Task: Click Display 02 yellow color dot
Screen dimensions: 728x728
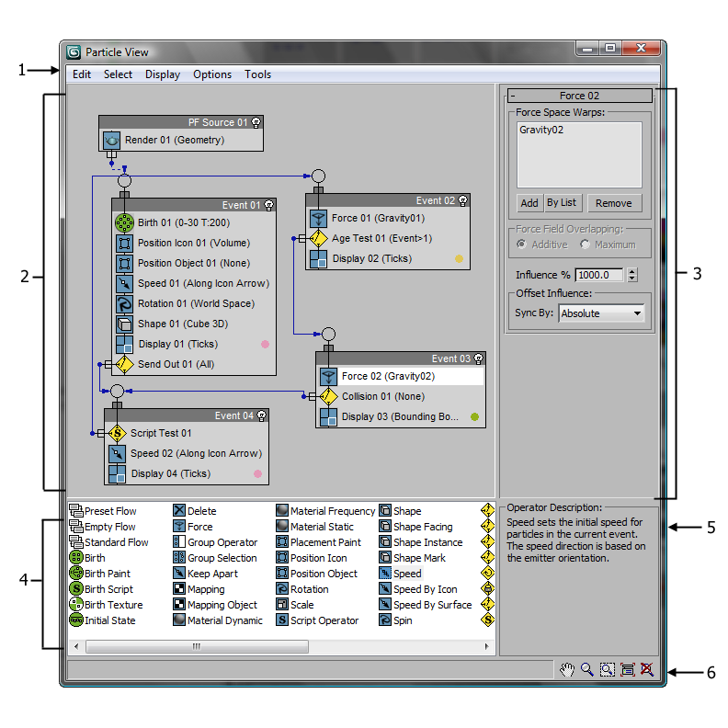Action: click(x=459, y=258)
